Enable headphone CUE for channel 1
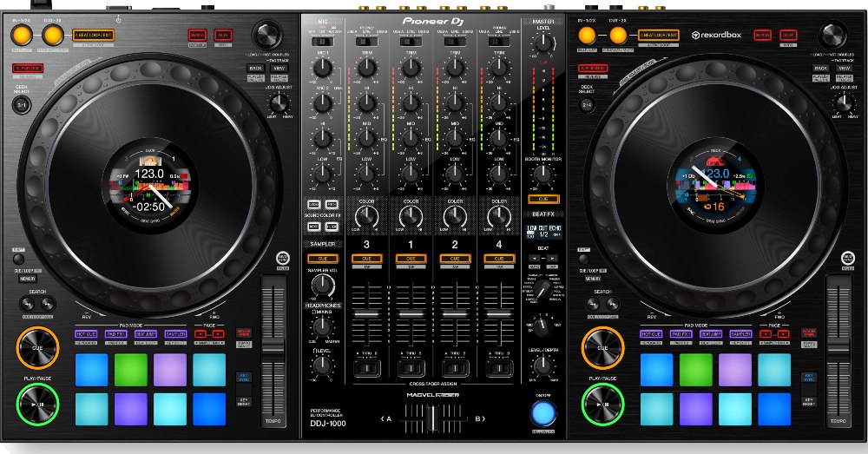 (411, 259)
